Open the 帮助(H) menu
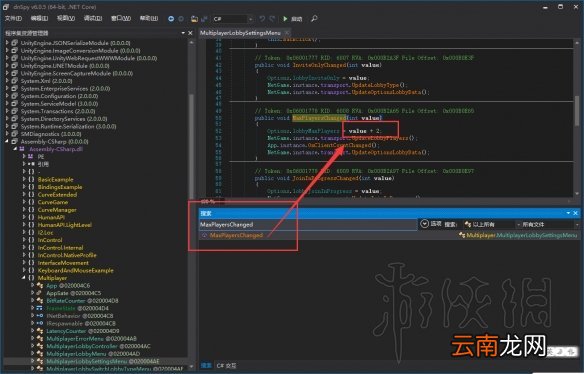This screenshot has width=584, height=374. coord(149,18)
